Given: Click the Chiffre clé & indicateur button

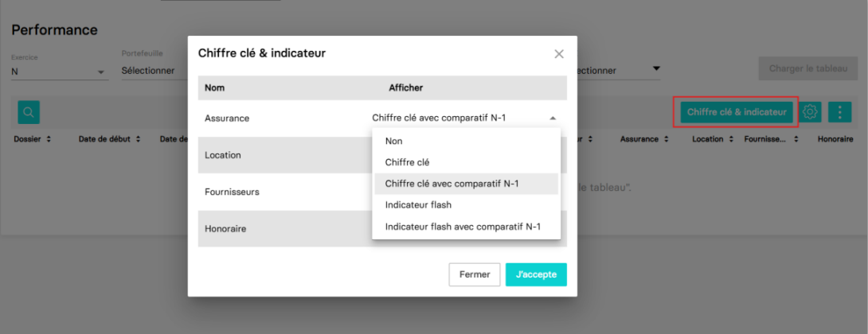Looking at the screenshot, I should pyautogui.click(x=737, y=112).
